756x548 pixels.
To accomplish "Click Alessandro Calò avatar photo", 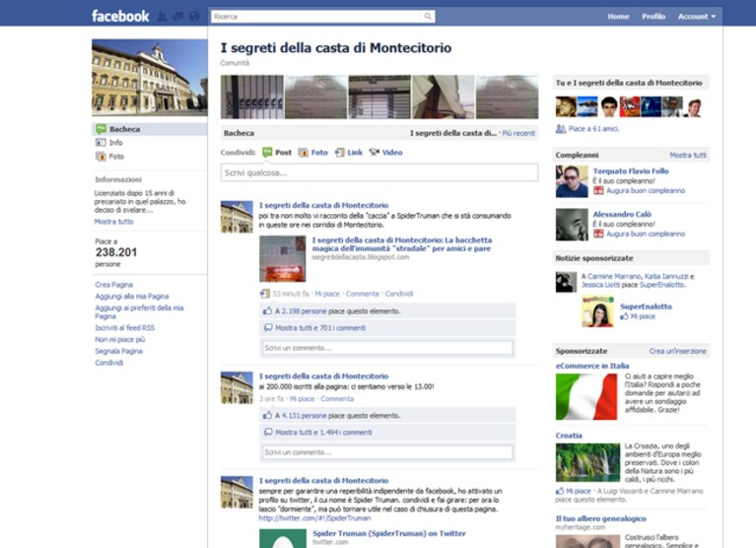I will [572, 225].
